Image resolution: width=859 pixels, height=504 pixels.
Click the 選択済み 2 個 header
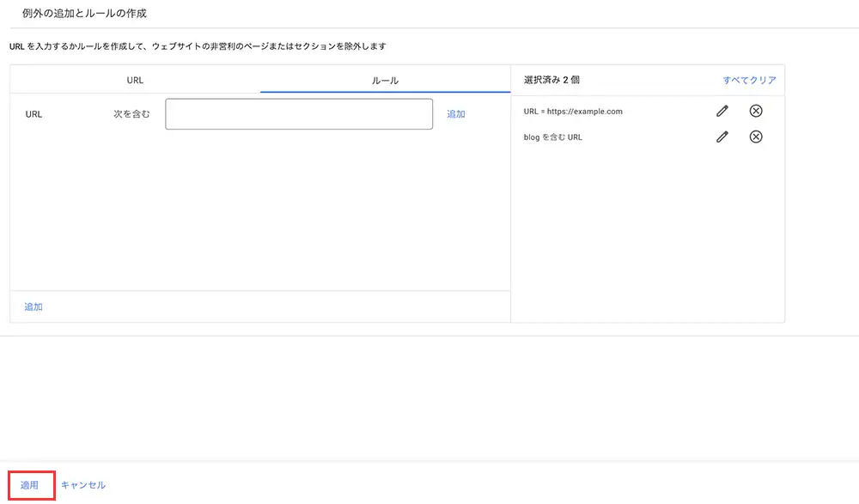[x=551, y=80]
